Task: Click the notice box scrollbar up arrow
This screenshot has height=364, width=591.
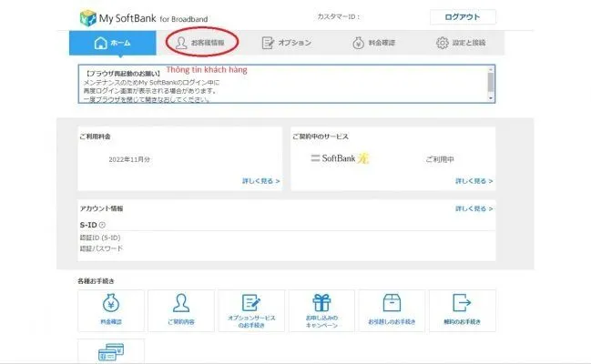Action: point(490,69)
